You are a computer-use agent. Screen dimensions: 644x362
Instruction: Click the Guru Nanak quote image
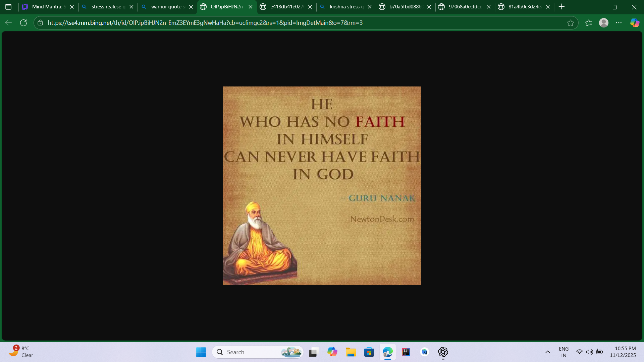(x=322, y=186)
